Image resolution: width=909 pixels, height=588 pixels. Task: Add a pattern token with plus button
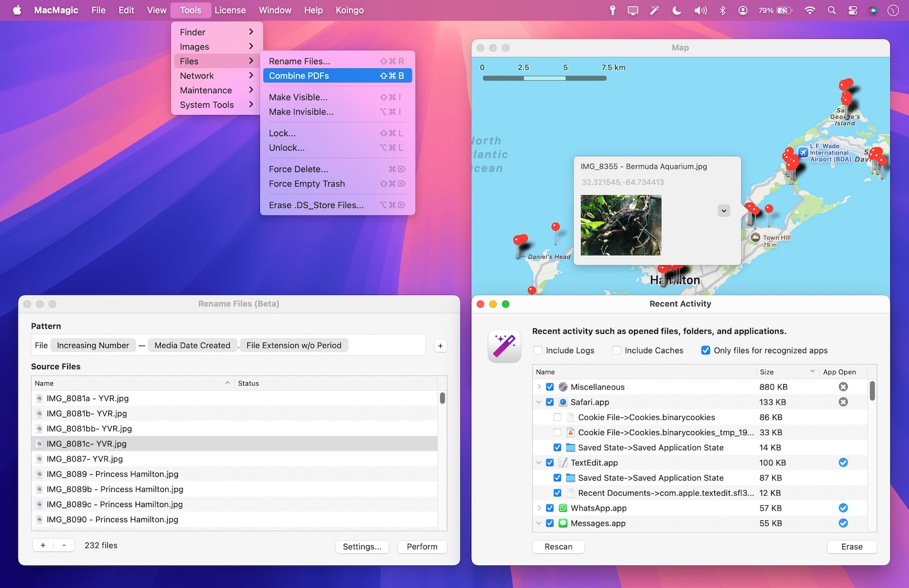(x=440, y=346)
